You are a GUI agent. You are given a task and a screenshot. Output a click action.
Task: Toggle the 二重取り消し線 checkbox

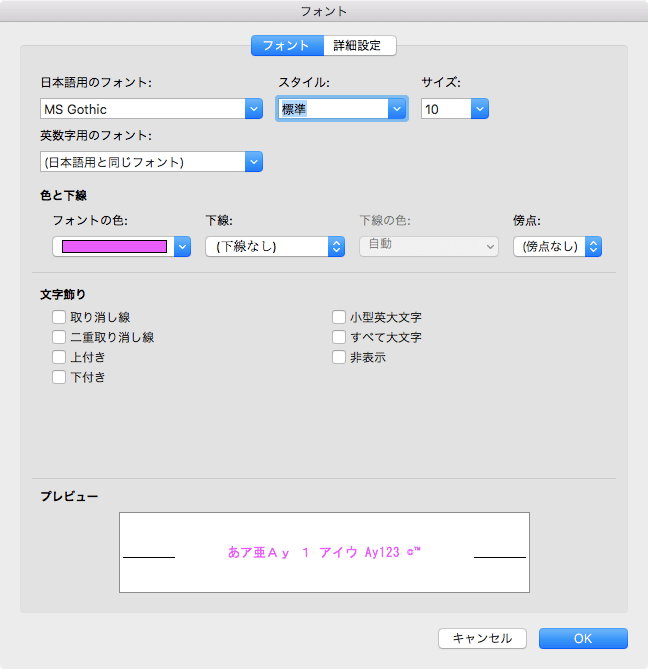click(x=59, y=338)
